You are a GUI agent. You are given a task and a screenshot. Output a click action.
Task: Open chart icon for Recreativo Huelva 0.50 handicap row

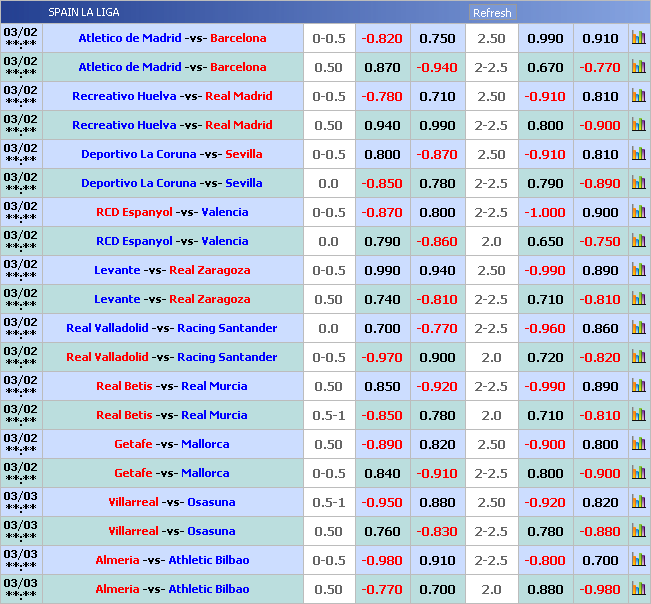(x=638, y=125)
